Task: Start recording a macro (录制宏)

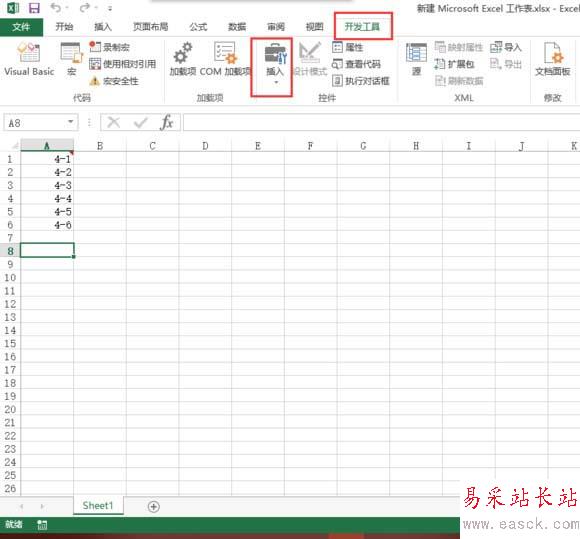Action: 109,47
